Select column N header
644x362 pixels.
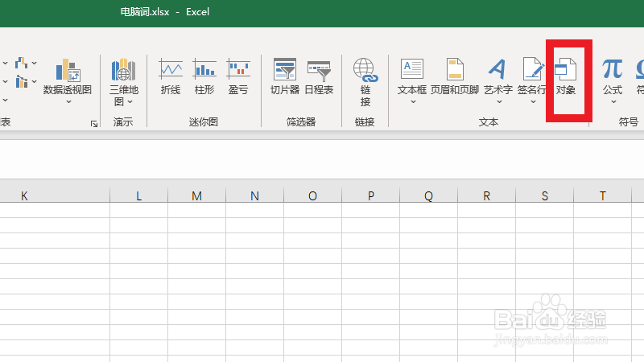tap(254, 195)
